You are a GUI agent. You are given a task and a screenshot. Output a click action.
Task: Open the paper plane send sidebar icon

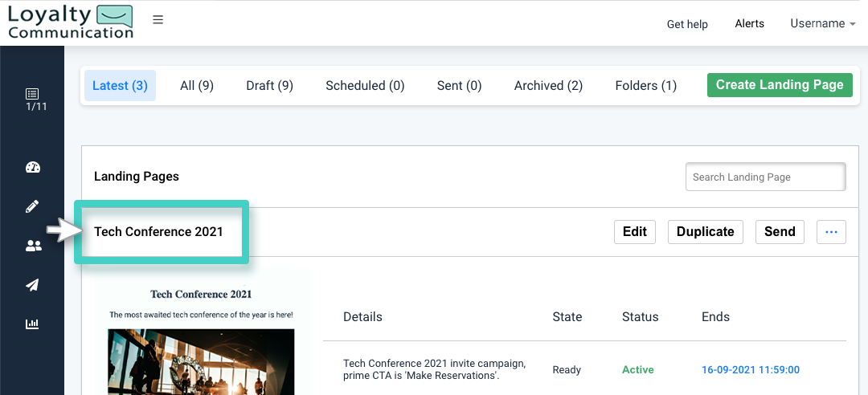pos(32,285)
